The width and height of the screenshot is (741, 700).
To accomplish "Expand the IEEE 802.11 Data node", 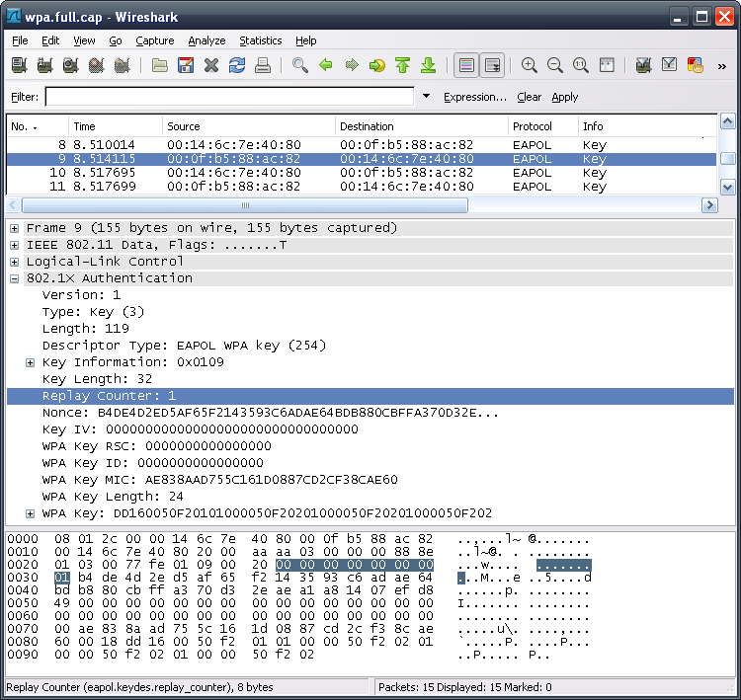I will [15, 245].
